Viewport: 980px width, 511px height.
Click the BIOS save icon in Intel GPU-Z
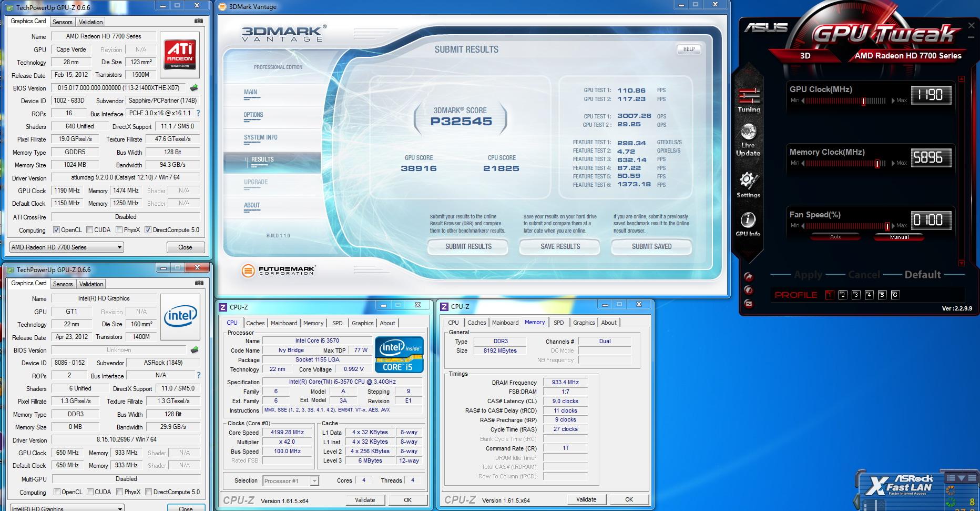[x=195, y=350]
